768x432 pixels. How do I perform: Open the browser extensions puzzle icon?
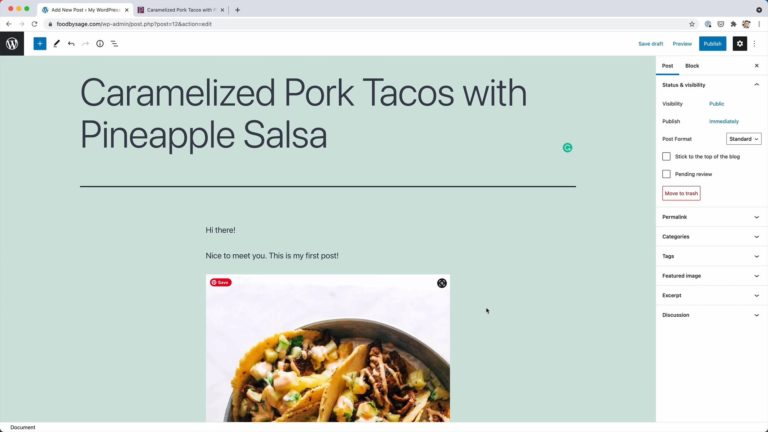(733, 24)
